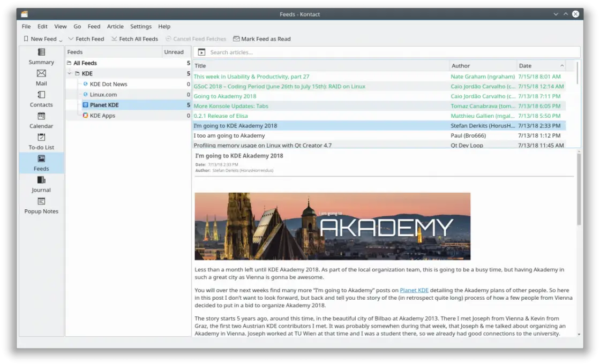
Task: Select the Linux.com feed
Action: pos(128,94)
